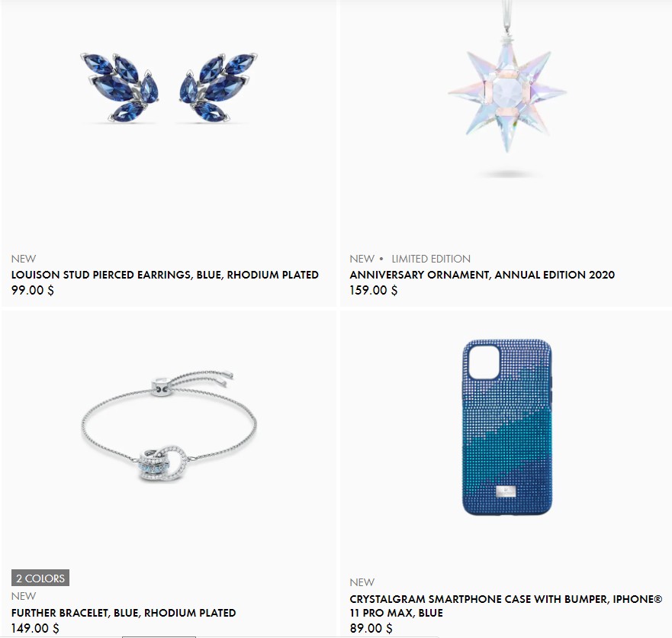Screen dimensions: 672x638
Task: Click the NEW label above Crystalgram case
Action: pyautogui.click(x=362, y=582)
